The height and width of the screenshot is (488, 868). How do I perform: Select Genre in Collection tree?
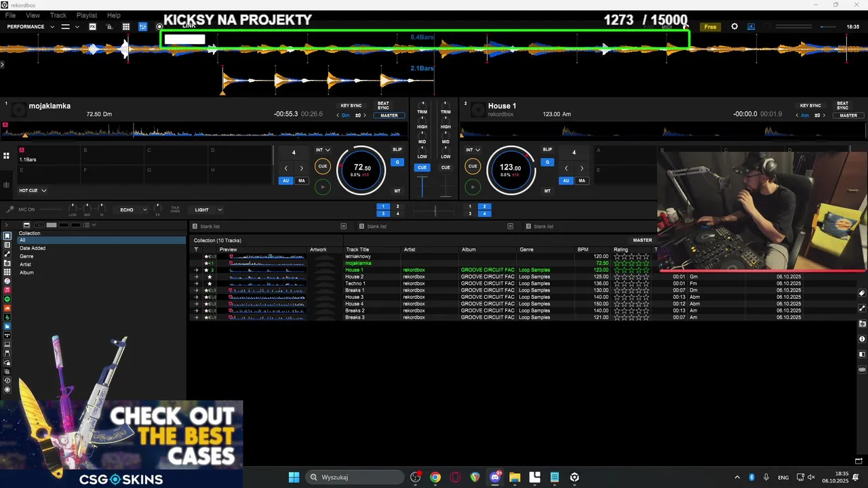coord(26,256)
